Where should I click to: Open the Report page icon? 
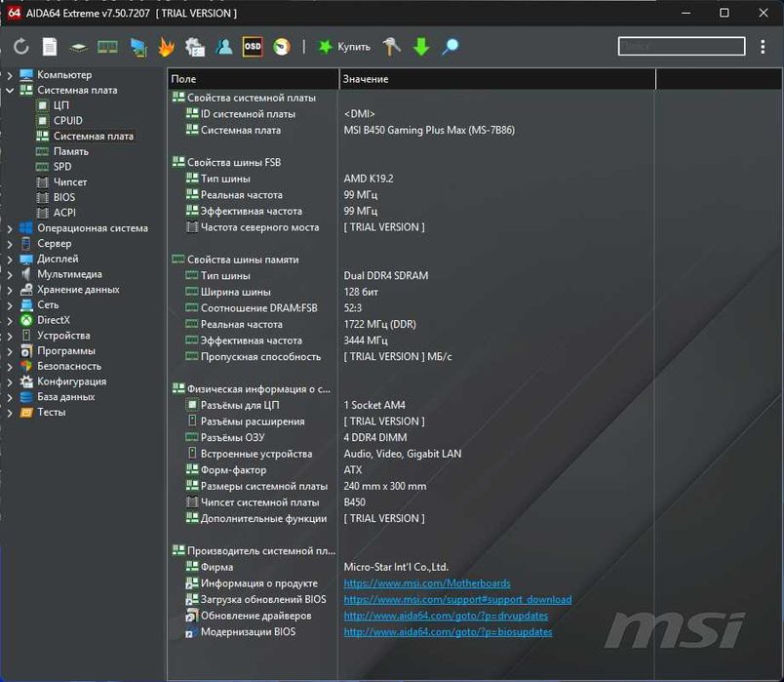[x=50, y=47]
